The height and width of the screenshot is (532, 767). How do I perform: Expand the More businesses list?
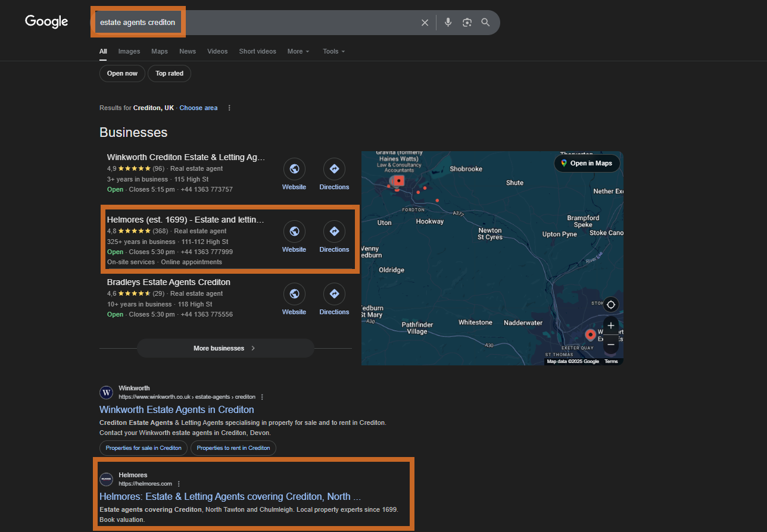coord(225,348)
